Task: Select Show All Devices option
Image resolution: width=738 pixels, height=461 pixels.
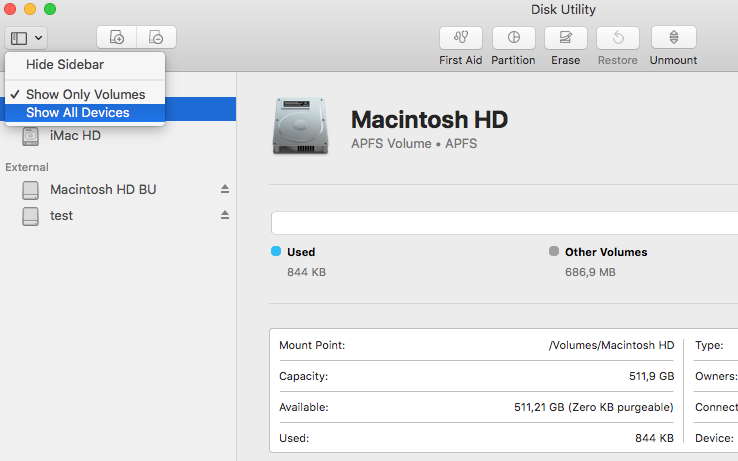Action: pos(85,113)
